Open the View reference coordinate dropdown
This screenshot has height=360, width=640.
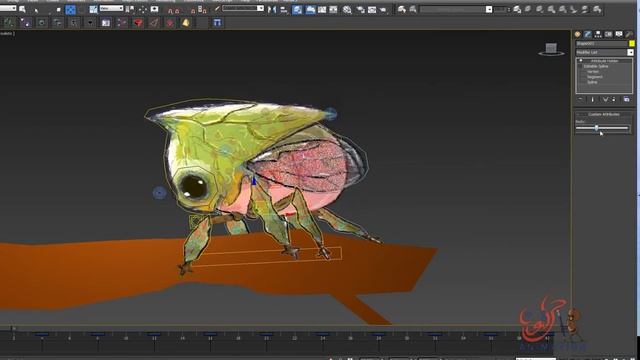coord(111,8)
